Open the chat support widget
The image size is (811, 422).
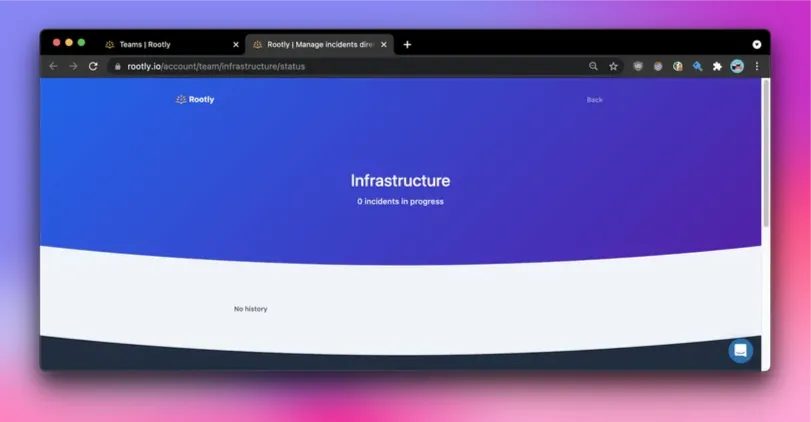coord(741,351)
